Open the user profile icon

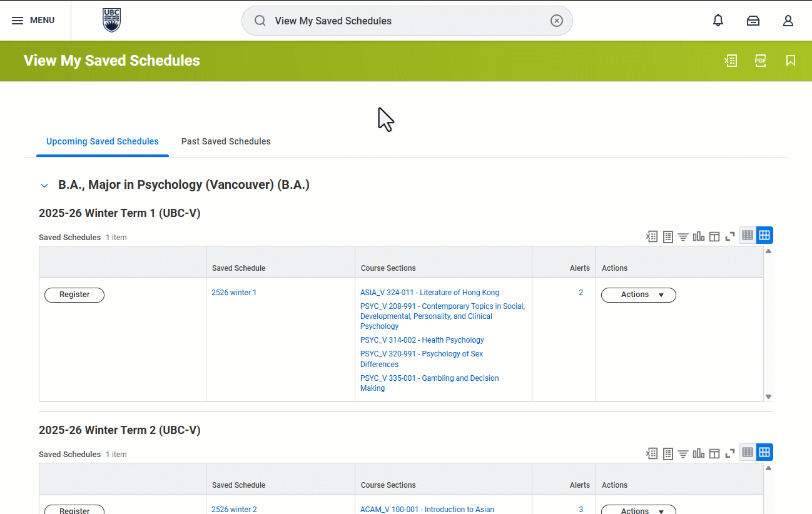coord(788,21)
